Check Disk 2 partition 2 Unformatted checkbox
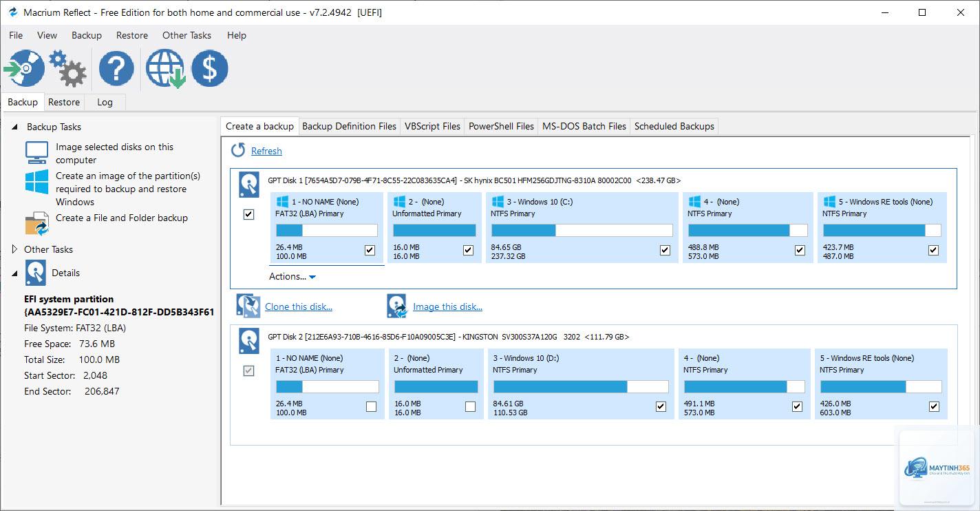Screen dimensions: 980x511 click(x=470, y=406)
